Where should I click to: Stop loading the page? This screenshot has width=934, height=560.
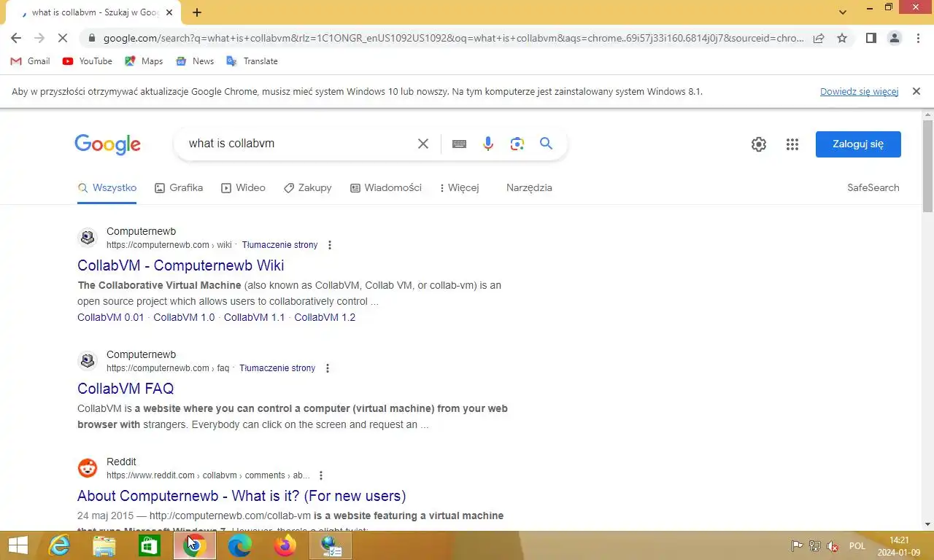tap(62, 38)
